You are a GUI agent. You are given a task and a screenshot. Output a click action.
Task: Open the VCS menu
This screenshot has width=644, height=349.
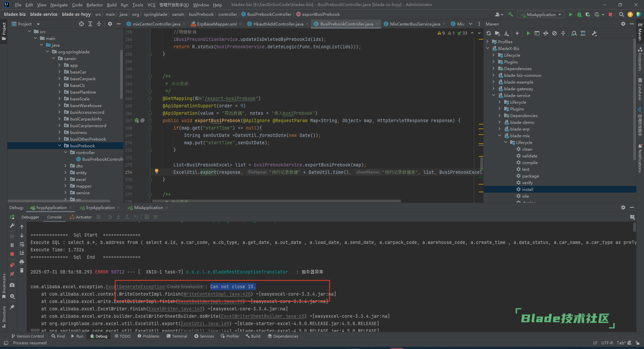[x=151, y=5]
